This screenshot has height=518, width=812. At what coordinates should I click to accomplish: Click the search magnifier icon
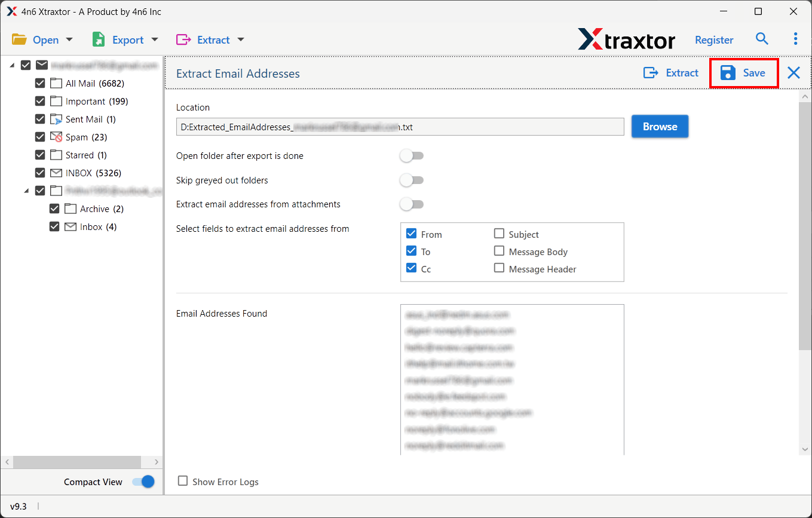coord(762,38)
